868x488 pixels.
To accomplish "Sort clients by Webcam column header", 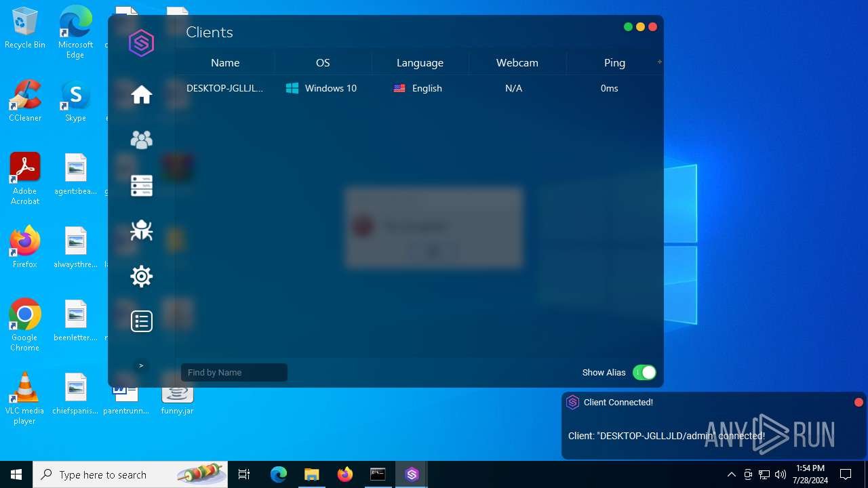I will pos(517,62).
